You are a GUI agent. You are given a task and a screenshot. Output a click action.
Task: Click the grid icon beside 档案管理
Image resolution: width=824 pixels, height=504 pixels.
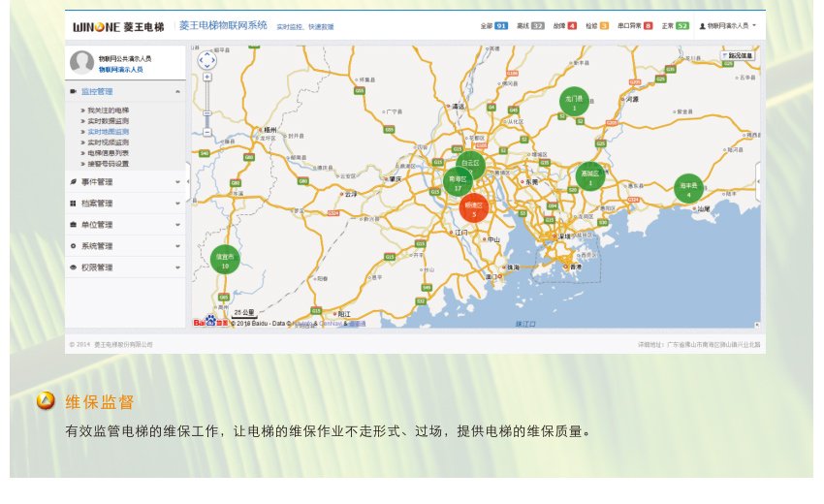pos(73,204)
